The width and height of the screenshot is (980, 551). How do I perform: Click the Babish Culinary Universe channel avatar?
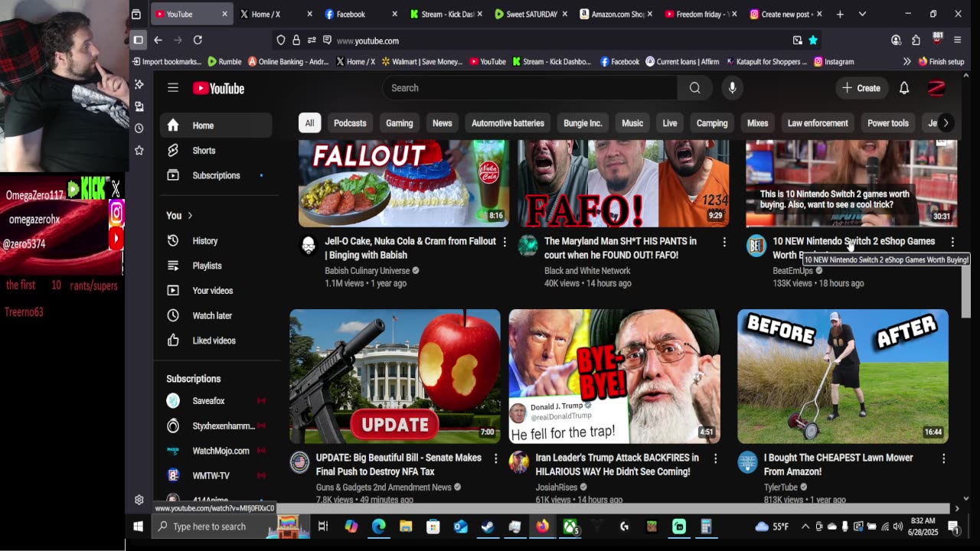tap(309, 245)
